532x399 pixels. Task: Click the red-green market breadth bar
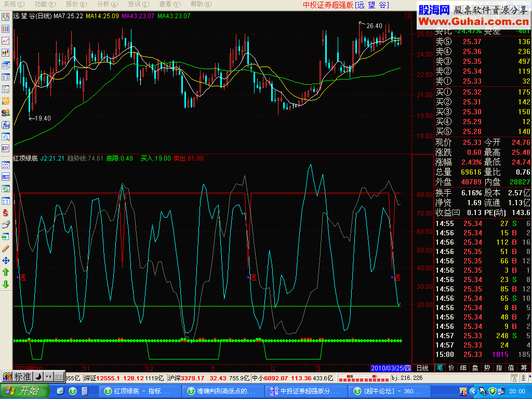363,378
